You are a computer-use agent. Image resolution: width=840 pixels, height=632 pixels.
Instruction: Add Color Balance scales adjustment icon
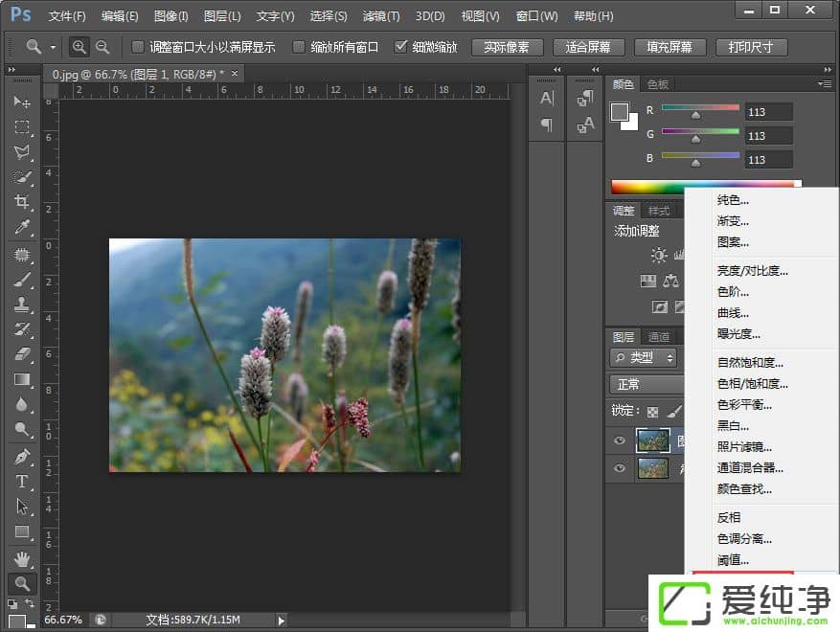pyautogui.click(x=670, y=281)
